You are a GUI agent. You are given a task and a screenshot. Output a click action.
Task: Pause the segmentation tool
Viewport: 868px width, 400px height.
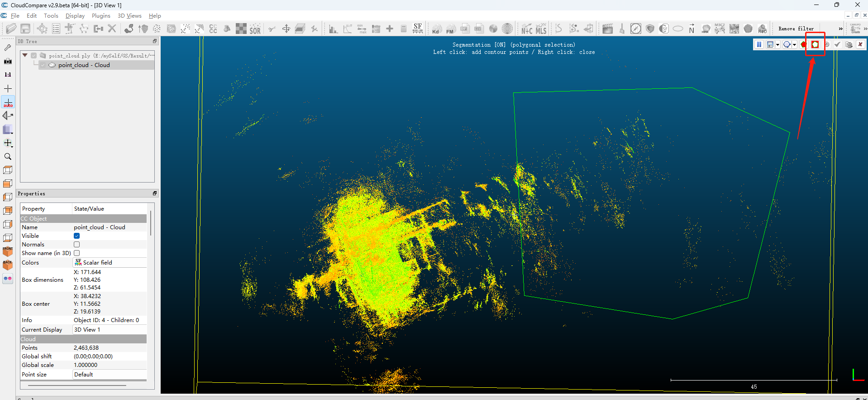pos(759,44)
